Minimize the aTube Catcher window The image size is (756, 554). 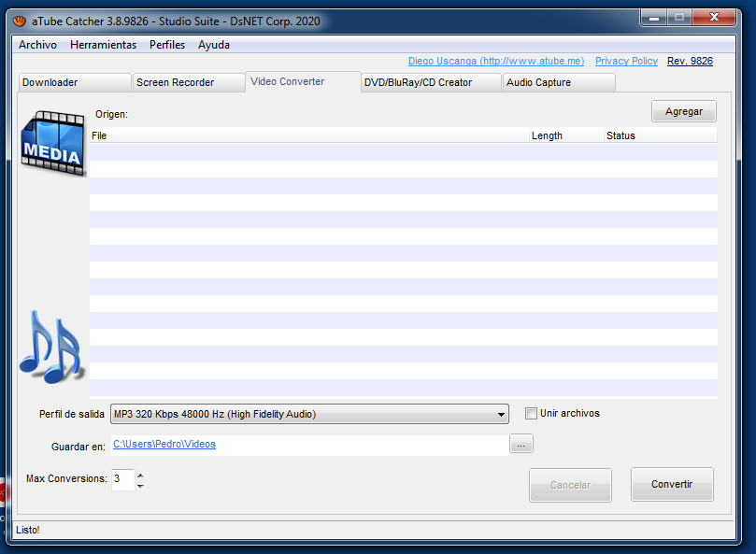pos(654,18)
